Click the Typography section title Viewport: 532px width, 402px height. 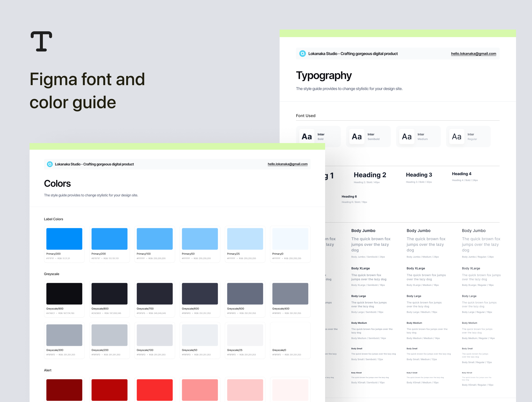coord(324,75)
